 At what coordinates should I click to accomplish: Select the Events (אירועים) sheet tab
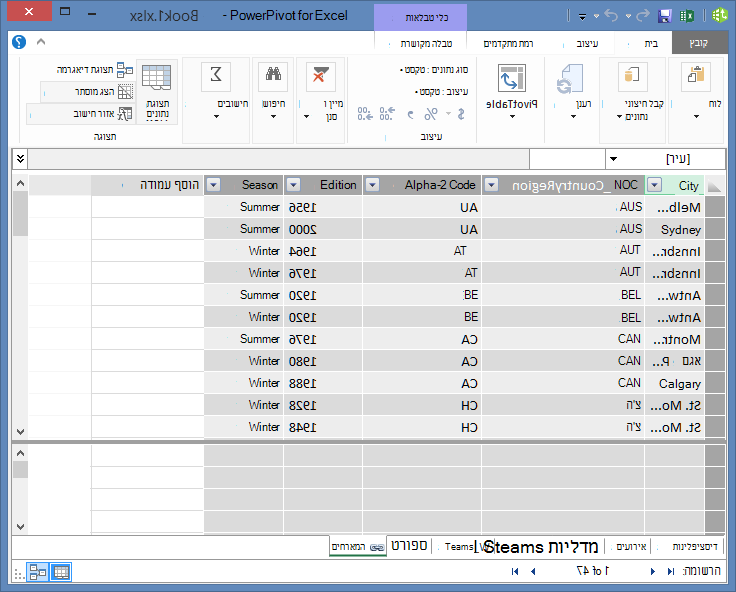[631, 546]
